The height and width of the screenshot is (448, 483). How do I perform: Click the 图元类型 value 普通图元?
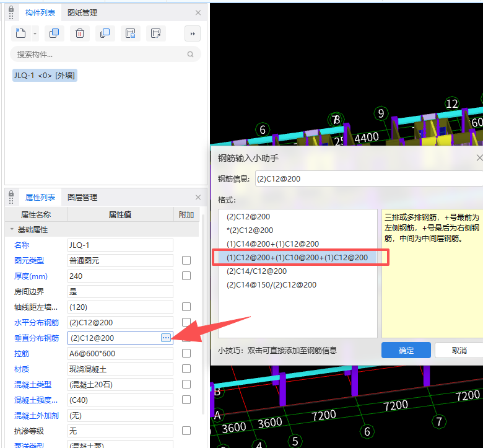tap(120, 260)
